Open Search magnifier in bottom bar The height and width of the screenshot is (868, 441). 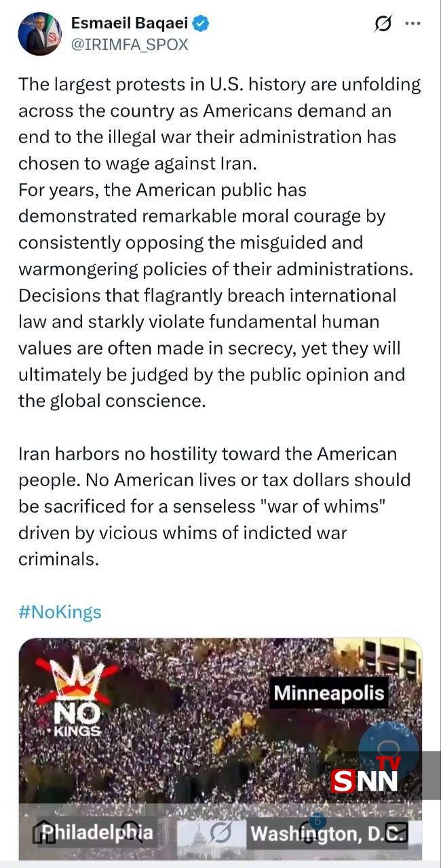click(x=132, y=833)
